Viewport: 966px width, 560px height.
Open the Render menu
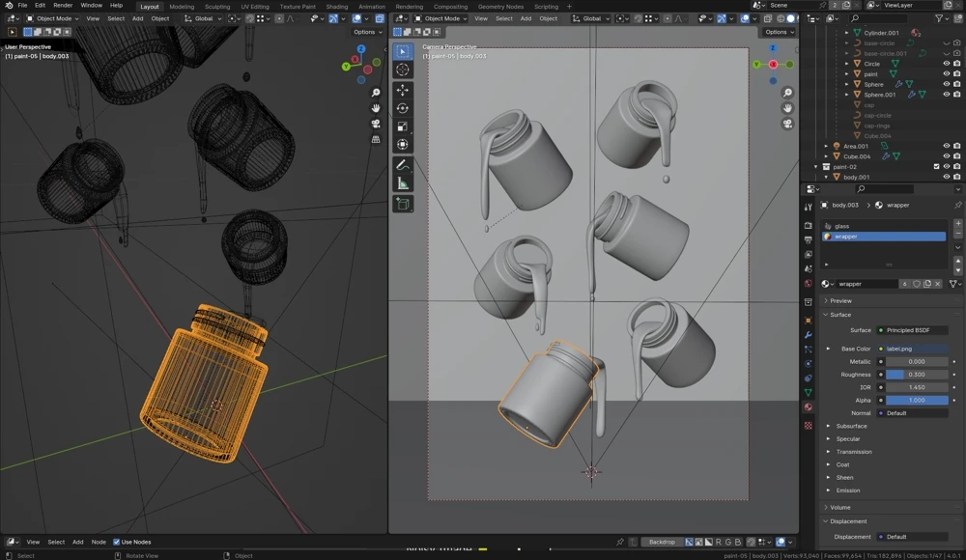point(63,6)
